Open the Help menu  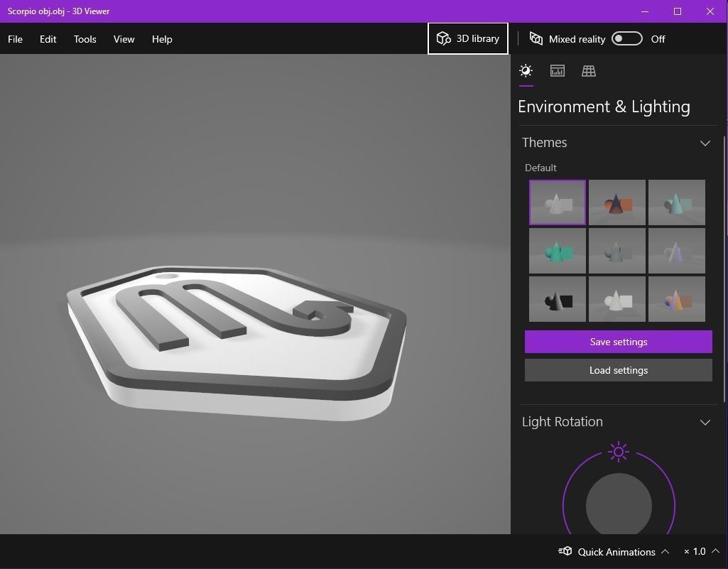point(162,39)
